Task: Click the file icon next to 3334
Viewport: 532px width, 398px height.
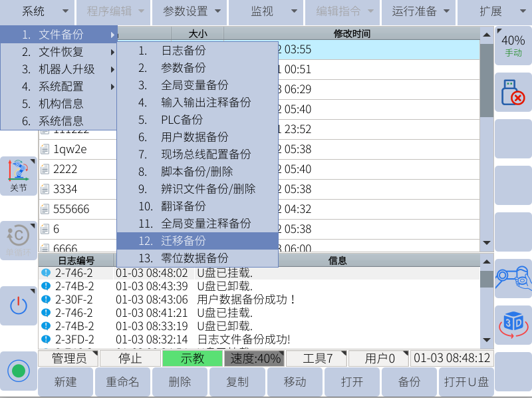Action: (45, 189)
